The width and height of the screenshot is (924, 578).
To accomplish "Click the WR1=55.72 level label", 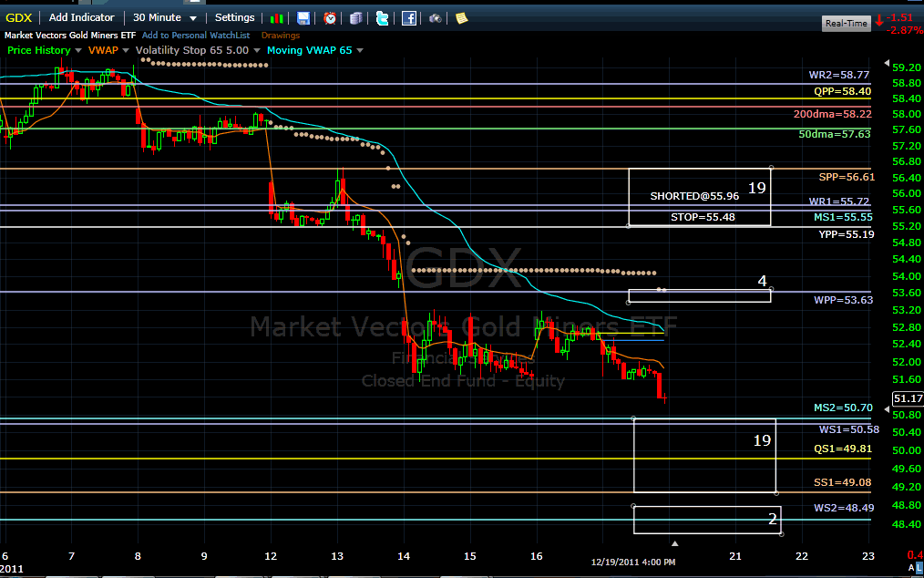I will [x=840, y=201].
